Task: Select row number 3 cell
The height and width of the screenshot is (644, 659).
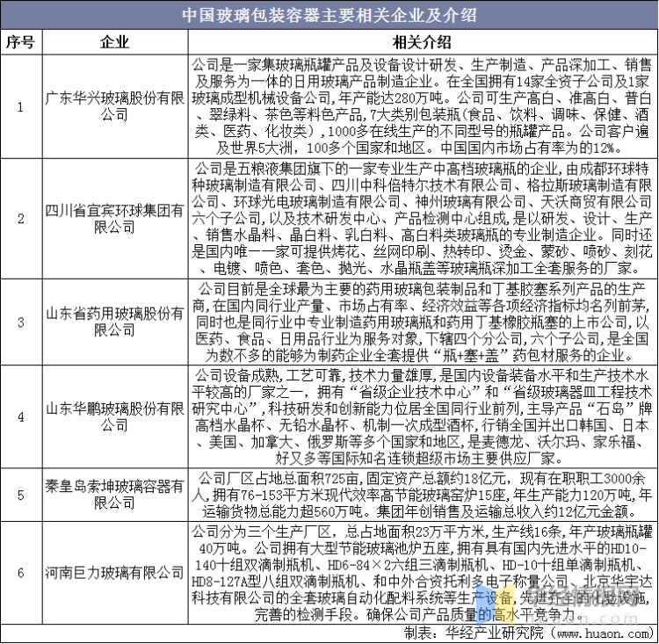Action: [x=20, y=322]
